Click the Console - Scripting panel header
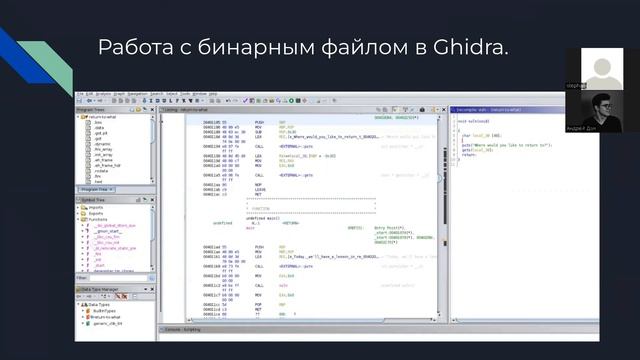The image size is (640, 360). tap(378, 329)
